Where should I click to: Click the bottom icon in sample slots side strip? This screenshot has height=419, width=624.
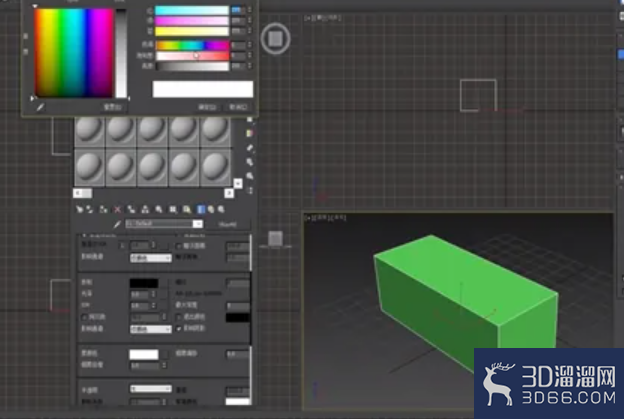tap(250, 190)
